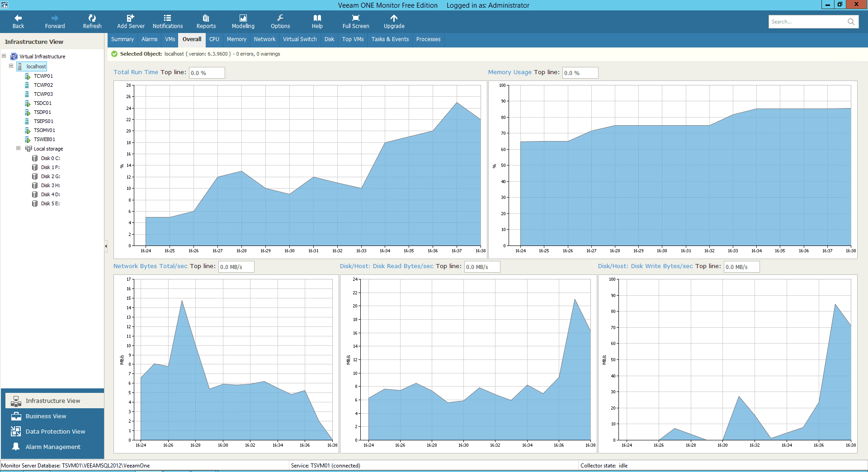
Task: Open the Modelling tool
Action: point(243,22)
